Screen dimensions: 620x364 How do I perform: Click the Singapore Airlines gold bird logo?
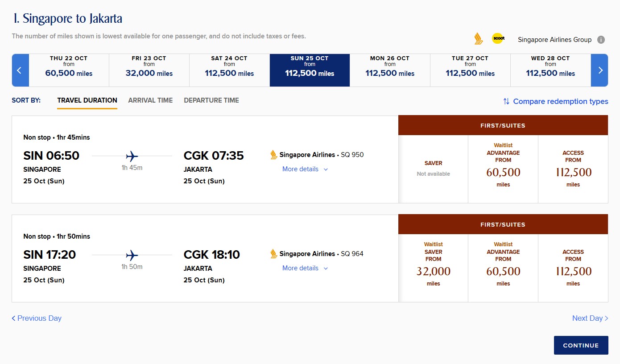click(x=479, y=38)
